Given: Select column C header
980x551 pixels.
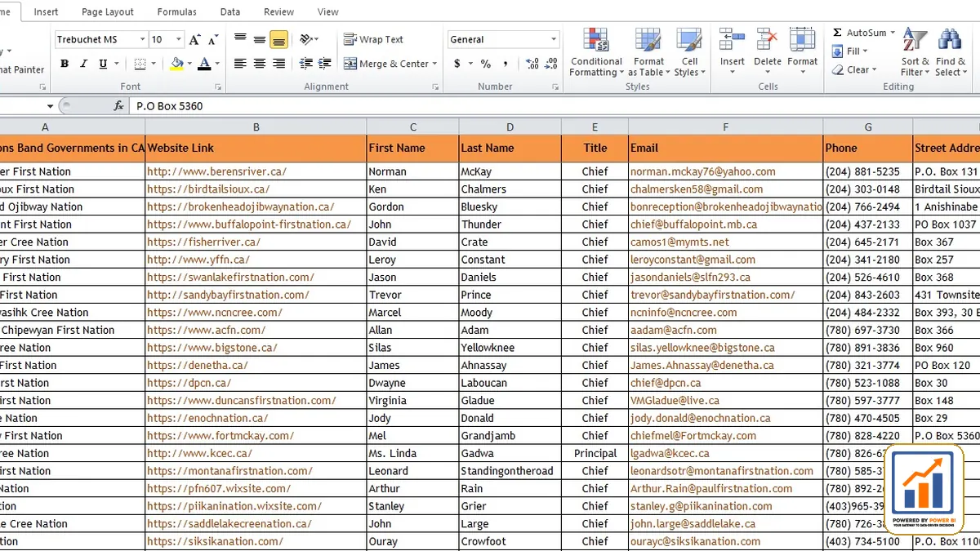Looking at the screenshot, I should click(412, 127).
